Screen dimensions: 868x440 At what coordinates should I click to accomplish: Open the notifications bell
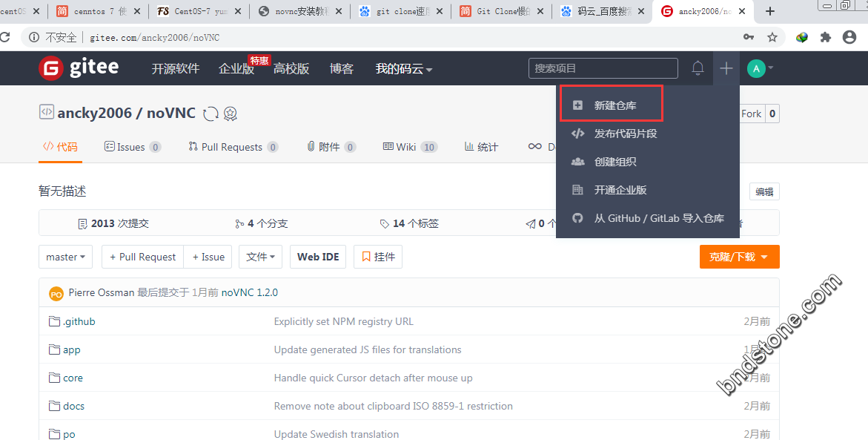click(x=698, y=68)
